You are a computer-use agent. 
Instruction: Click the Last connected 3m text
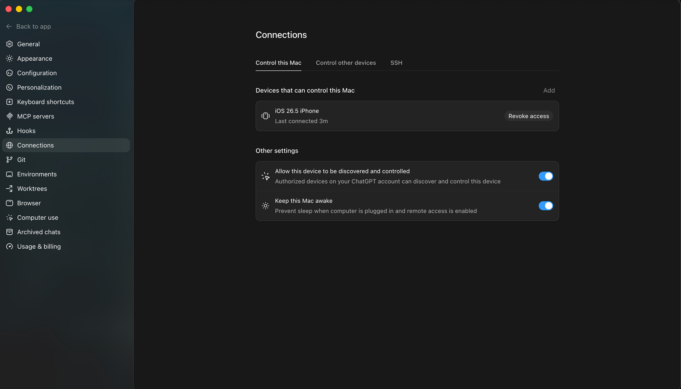pyautogui.click(x=301, y=121)
